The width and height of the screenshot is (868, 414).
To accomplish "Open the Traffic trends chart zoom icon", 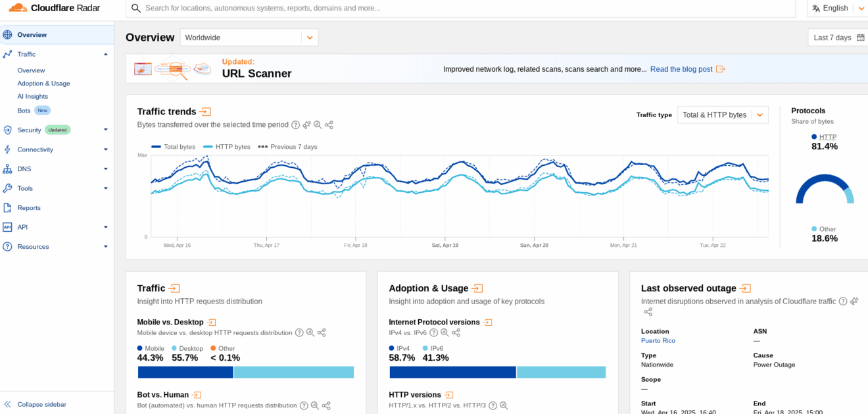I will pyautogui.click(x=318, y=125).
